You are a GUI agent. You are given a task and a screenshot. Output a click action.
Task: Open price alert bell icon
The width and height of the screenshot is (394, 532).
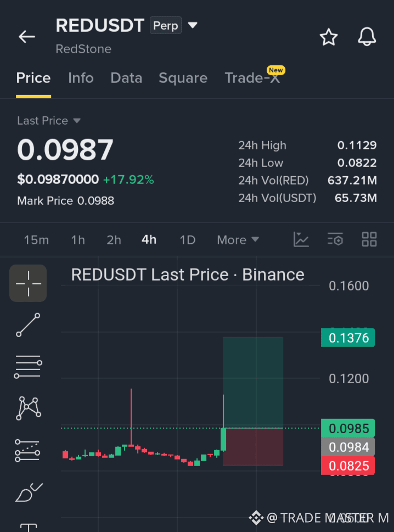(x=367, y=37)
